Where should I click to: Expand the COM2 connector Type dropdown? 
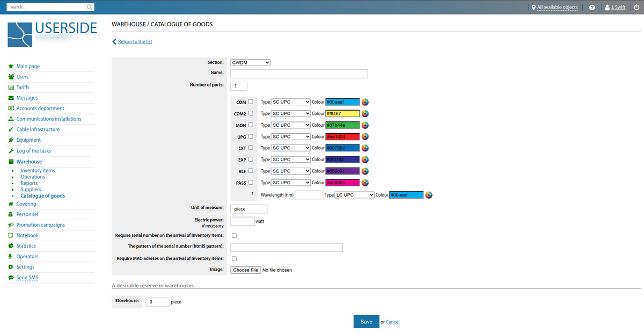290,114
